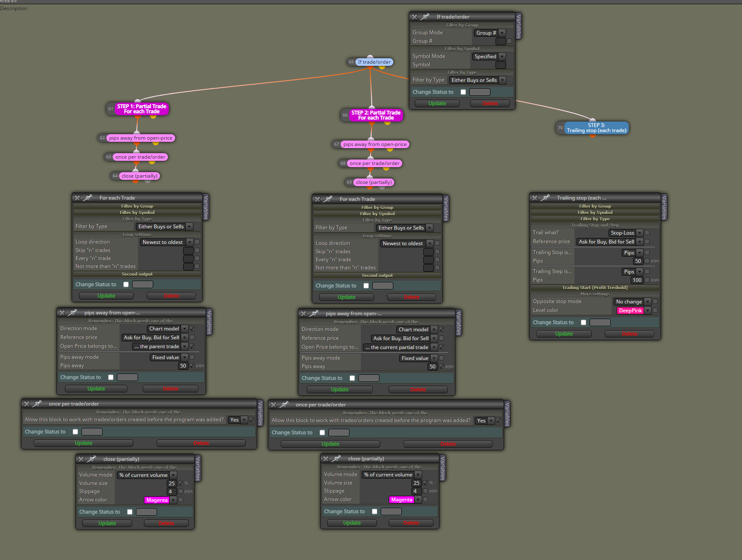Pin the If trade/order settings panel
742x560 pixels.
425,16
